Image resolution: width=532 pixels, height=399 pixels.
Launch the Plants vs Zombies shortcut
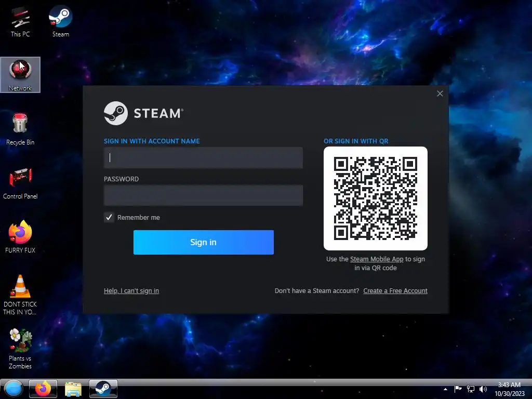(20, 349)
